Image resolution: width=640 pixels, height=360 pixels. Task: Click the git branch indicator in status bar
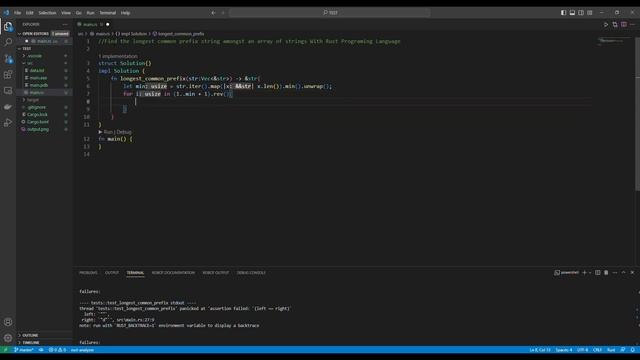(x=24, y=350)
